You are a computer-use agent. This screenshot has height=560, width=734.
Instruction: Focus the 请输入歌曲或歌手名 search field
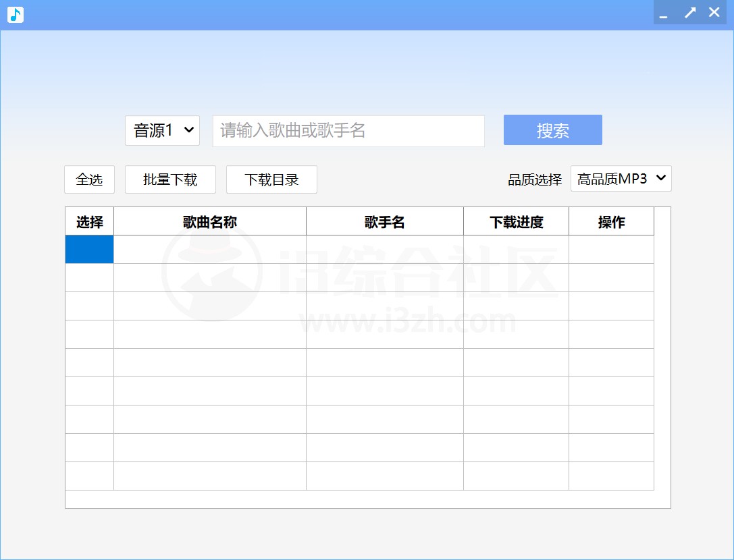(x=348, y=131)
